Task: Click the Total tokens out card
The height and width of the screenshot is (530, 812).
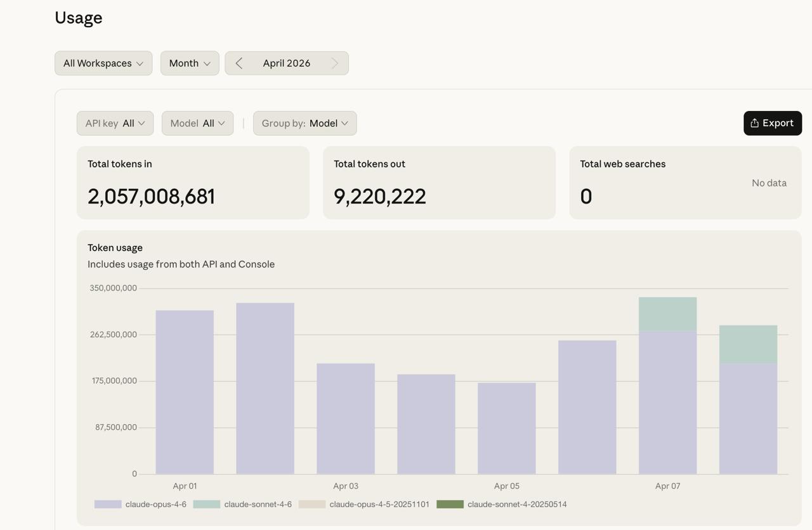Action: [x=439, y=183]
